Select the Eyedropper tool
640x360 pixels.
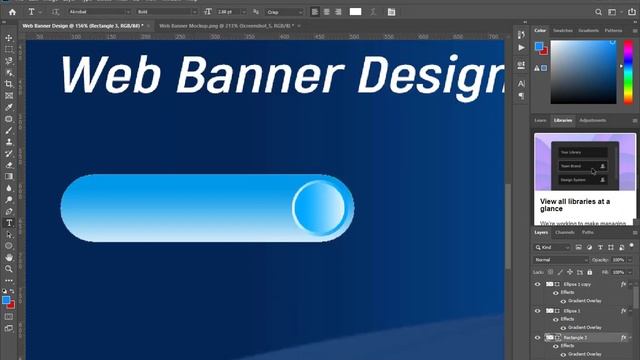click(x=9, y=107)
